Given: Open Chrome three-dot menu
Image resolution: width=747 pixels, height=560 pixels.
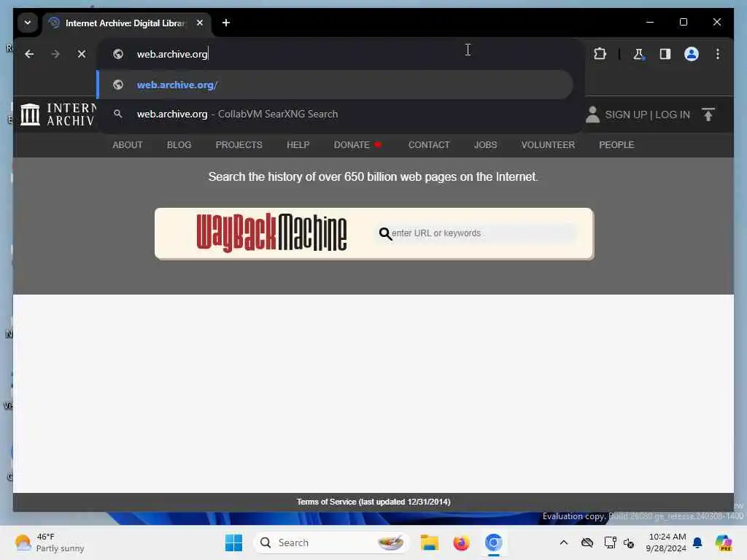Looking at the screenshot, I should point(718,54).
